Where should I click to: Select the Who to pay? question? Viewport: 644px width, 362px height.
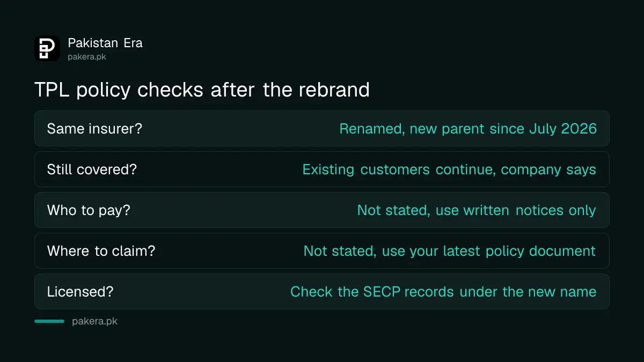89,210
